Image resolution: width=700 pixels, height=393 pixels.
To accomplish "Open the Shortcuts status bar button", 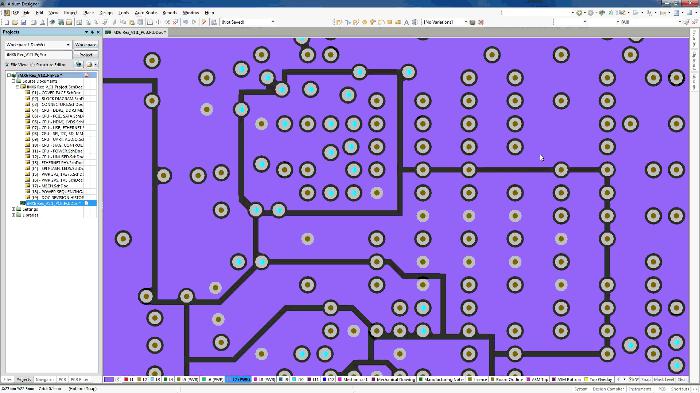I will pyautogui.click(x=681, y=389).
